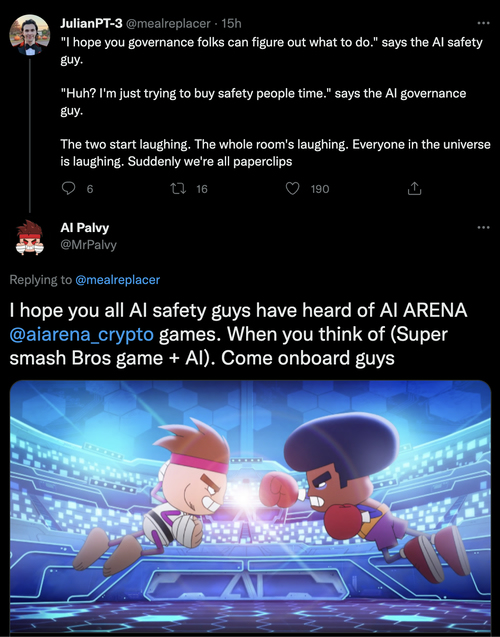Open more options on AI Palvy's reply
This screenshot has width=500, height=637.
(x=483, y=227)
